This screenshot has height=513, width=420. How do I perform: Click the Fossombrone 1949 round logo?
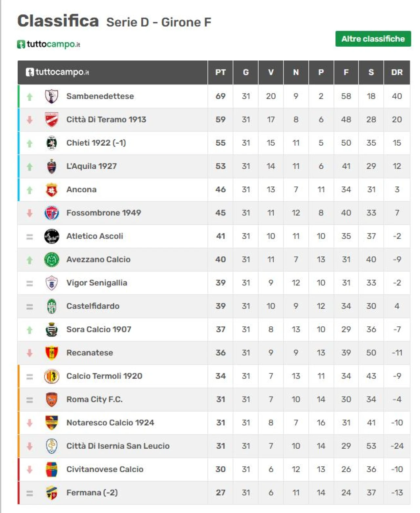(52, 213)
